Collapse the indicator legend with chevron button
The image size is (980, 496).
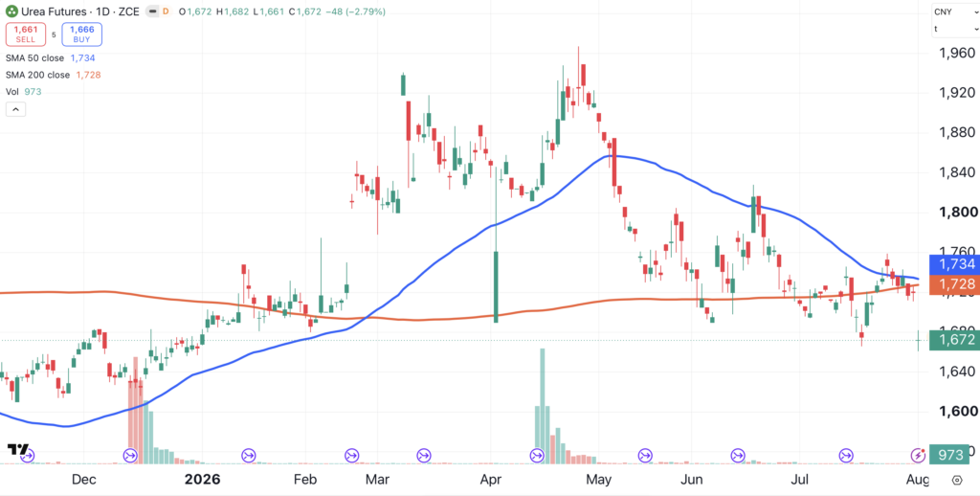pos(15,109)
